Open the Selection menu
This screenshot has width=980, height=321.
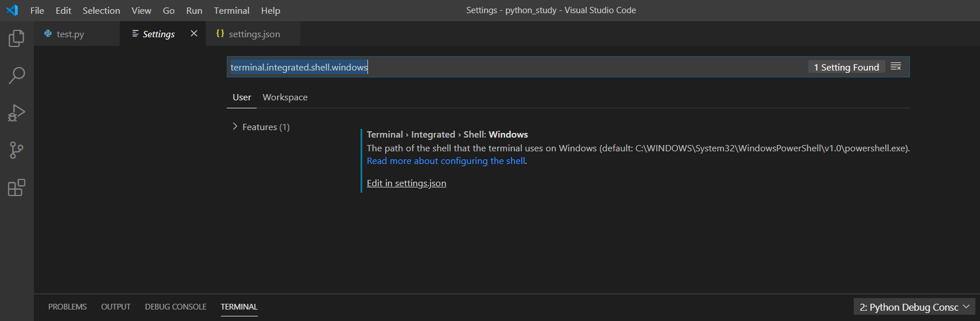click(x=101, y=10)
